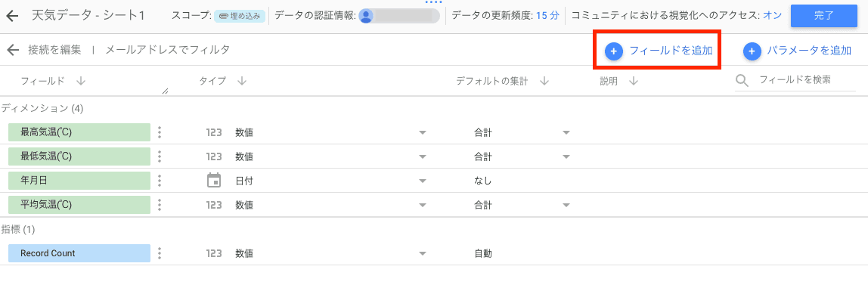
Task: Sort by デフォルトの集計 column arrow
Action: tap(544, 82)
